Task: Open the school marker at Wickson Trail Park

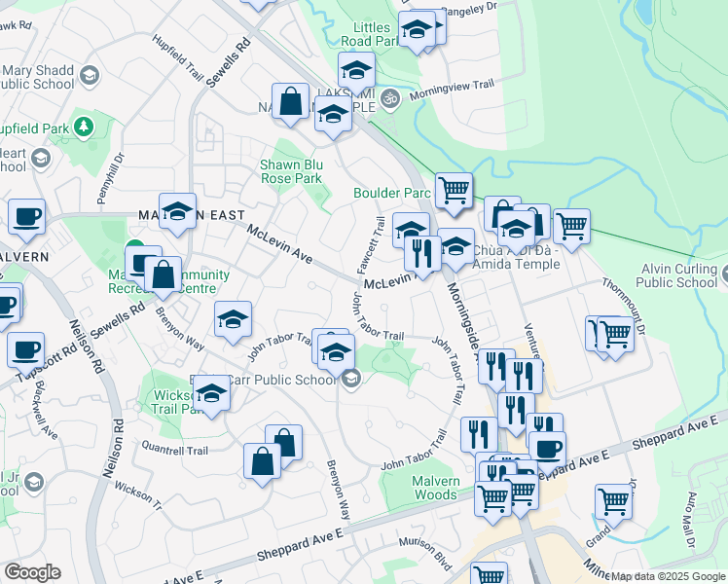Action: [x=212, y=393]
